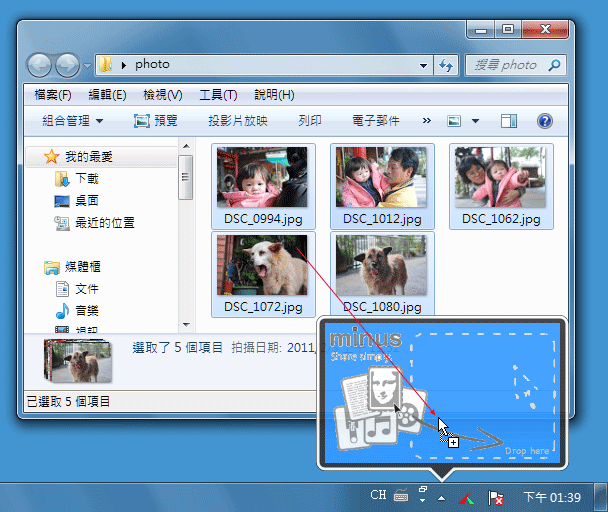Screen dimensions: 608x512
Task: Toggle the preview pane icon
Action: [509, 121]
